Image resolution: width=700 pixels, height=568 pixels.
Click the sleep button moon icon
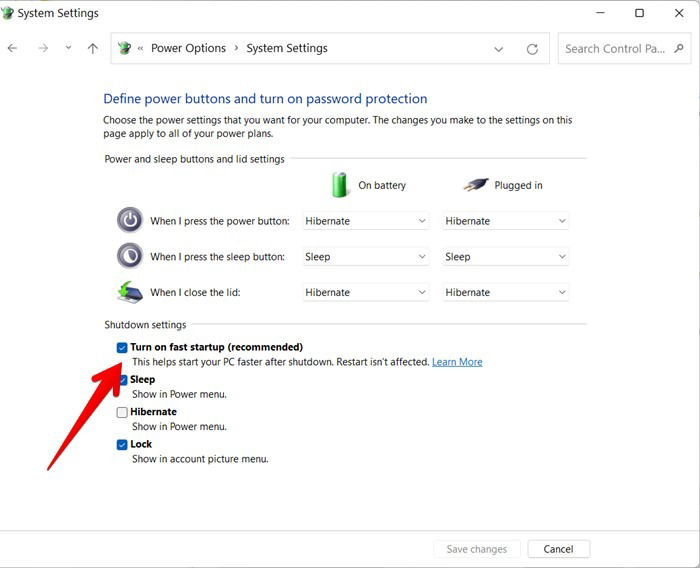point(130,256)
